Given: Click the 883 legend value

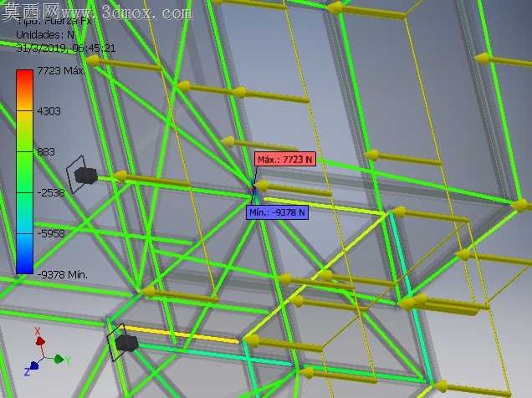Looking at the screenshot, I should [46, 152].
